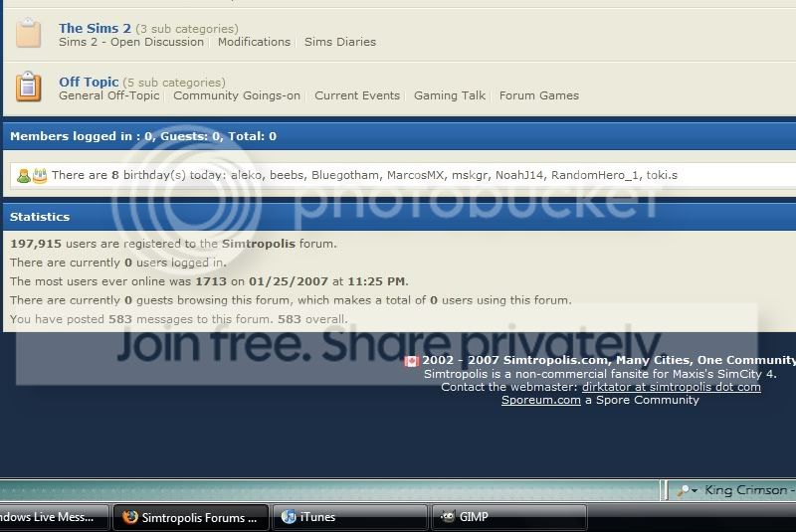Click the GIMP mascot icon in taskbar
Image resolution: width=796 pixels, height=532 pixels.
click(447, 517)
